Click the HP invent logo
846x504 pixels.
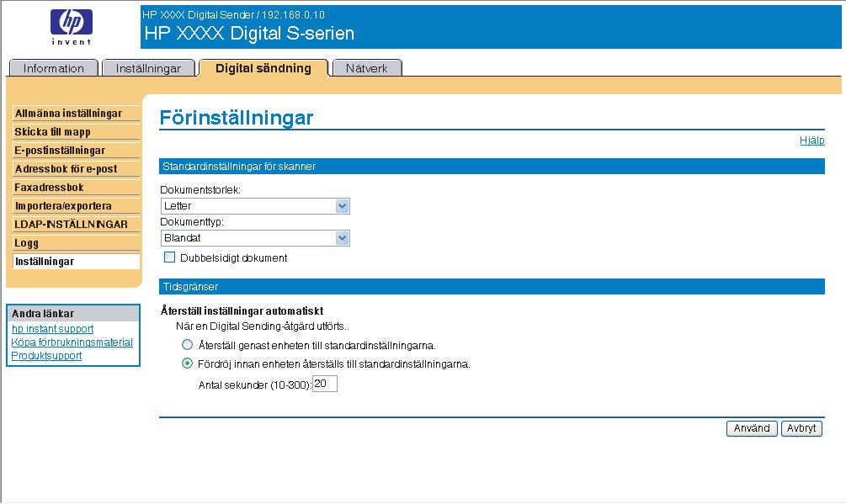click(x=72, y=27)
